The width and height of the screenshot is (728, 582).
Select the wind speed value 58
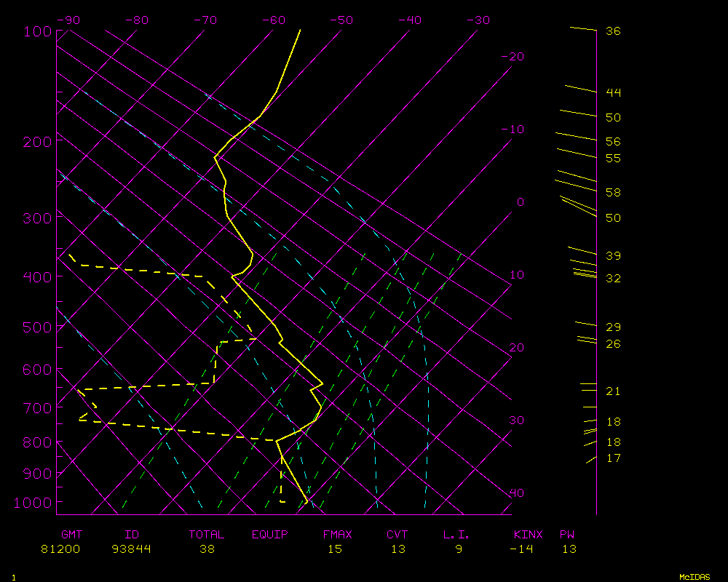613,193
